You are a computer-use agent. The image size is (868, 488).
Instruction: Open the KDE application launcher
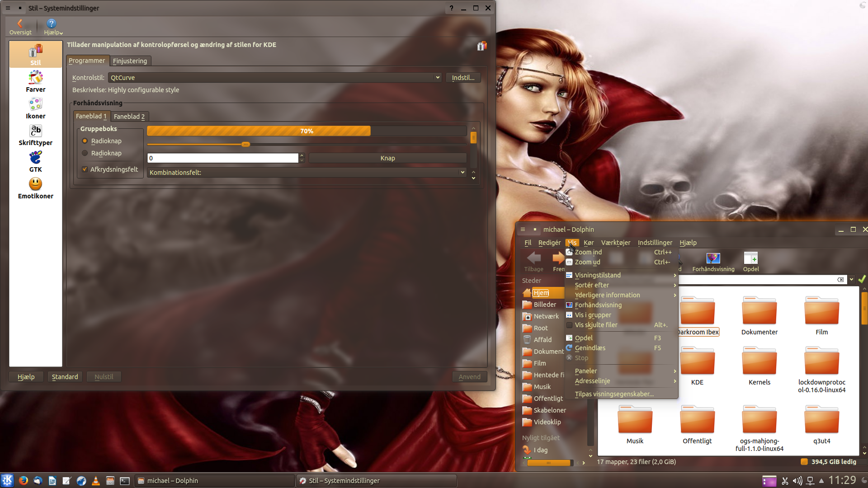pos(7,480)
